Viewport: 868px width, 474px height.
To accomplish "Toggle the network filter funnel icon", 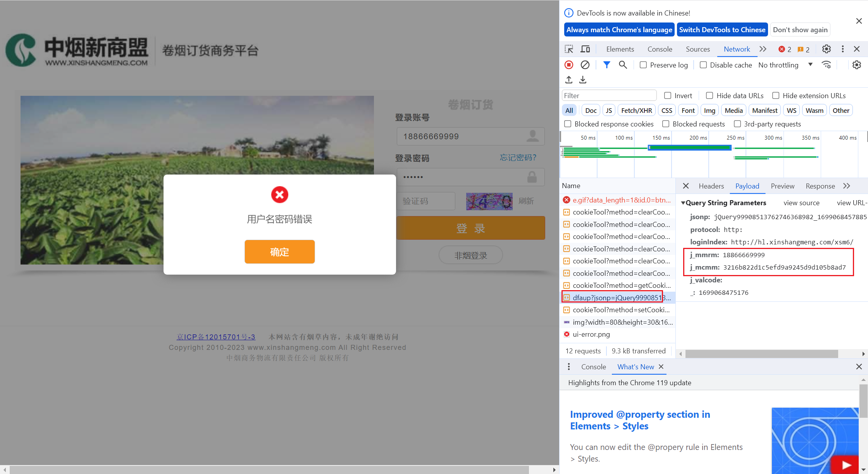I will coord(606,65).
